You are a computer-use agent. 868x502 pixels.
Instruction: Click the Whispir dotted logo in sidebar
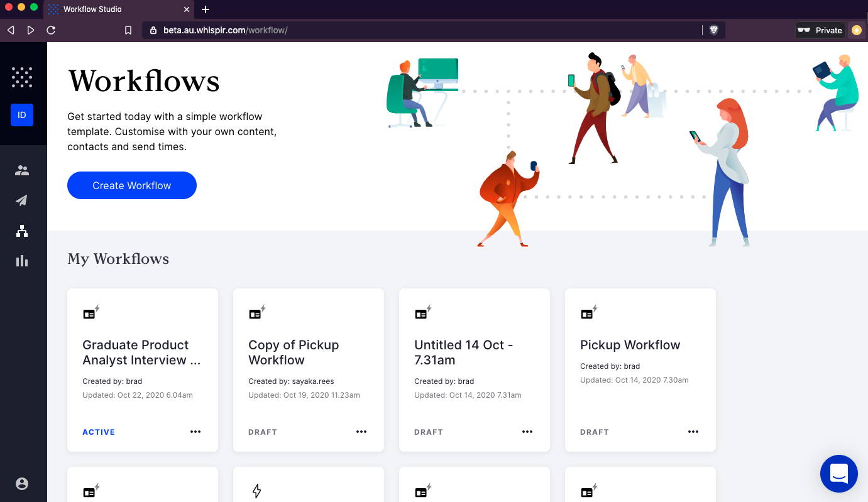pyautogui.click(x=22, y=77)
